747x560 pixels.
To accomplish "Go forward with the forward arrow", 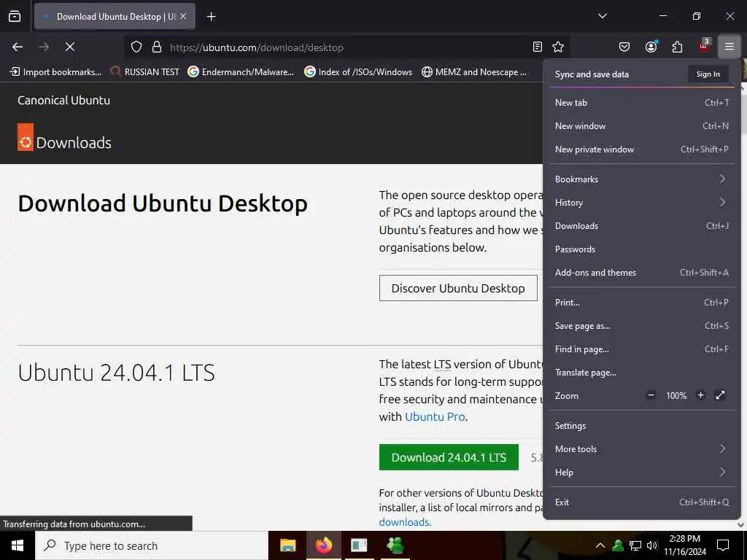I will coord(44,47).
